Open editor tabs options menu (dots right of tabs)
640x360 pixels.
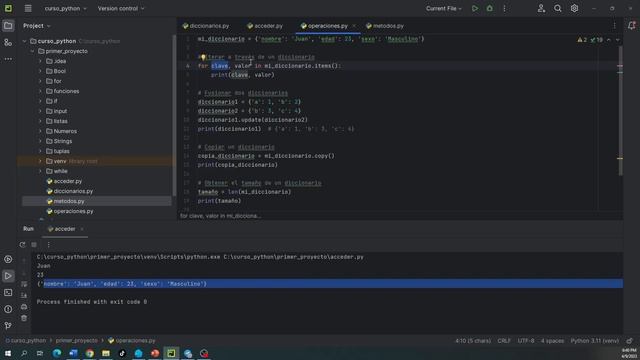[x=615, y=26]
